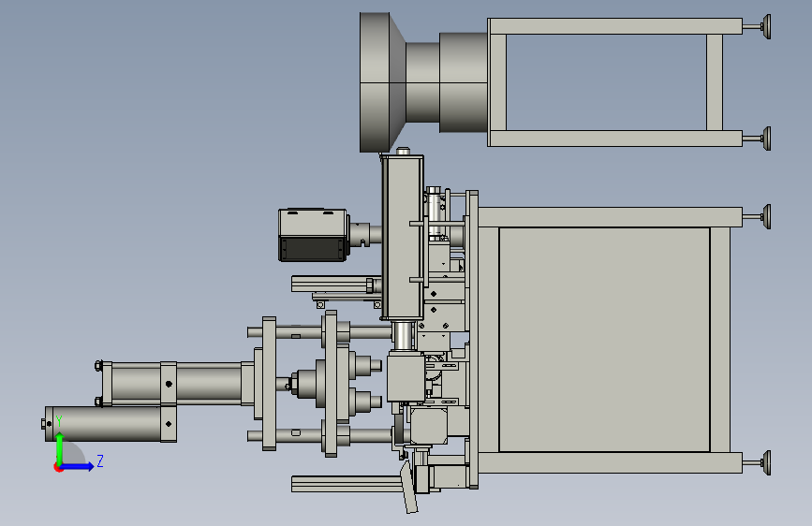Select the short cylinder beside the coordinate triad
This screenshot has height=526, width=812.
tap(111, 424)
